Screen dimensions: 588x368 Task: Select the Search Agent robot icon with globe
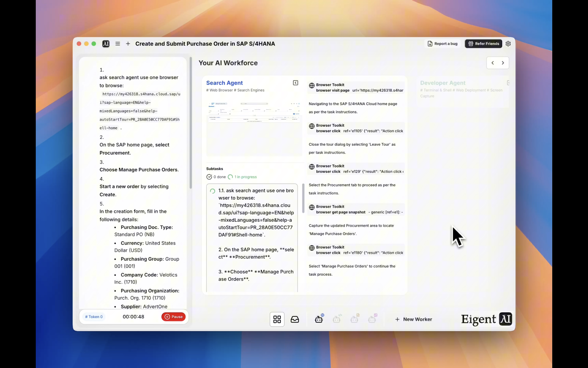tap(319, 319)
